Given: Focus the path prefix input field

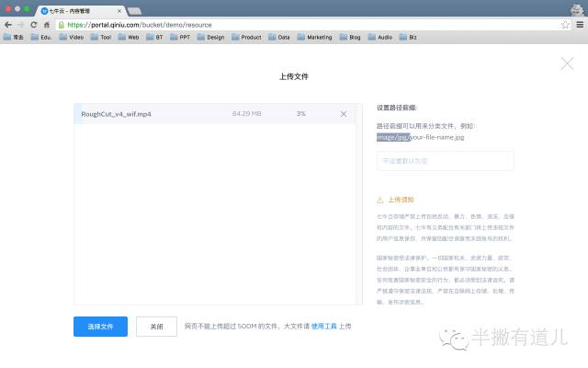Looking at the screenshot, I should click(x=445, y=161).
